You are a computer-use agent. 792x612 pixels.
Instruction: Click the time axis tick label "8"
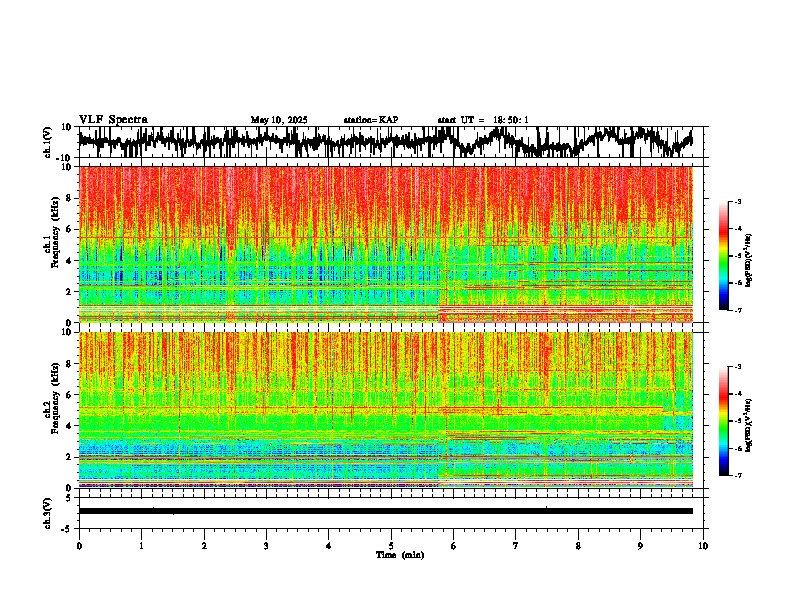pyautogui.click(x=578, y=546)
